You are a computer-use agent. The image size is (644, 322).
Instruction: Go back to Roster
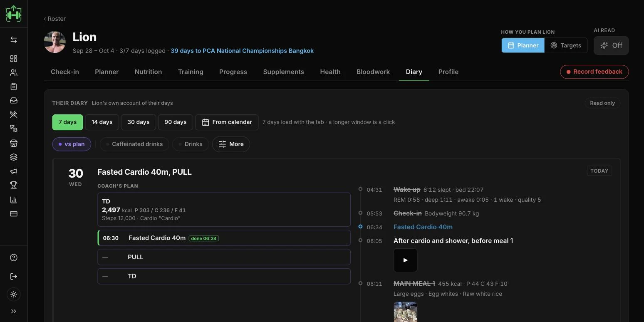(x=54, y=19)
